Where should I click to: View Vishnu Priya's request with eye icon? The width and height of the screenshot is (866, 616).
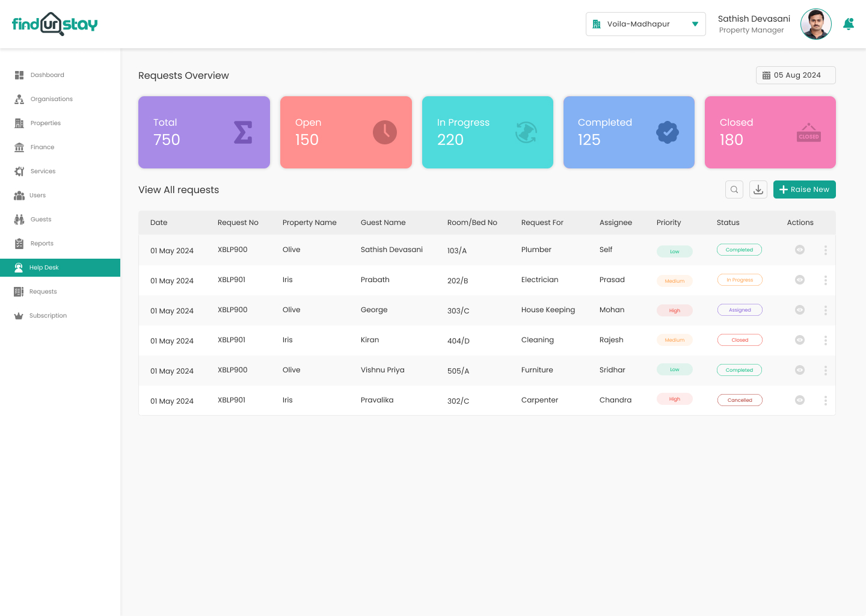coord(800,370)
